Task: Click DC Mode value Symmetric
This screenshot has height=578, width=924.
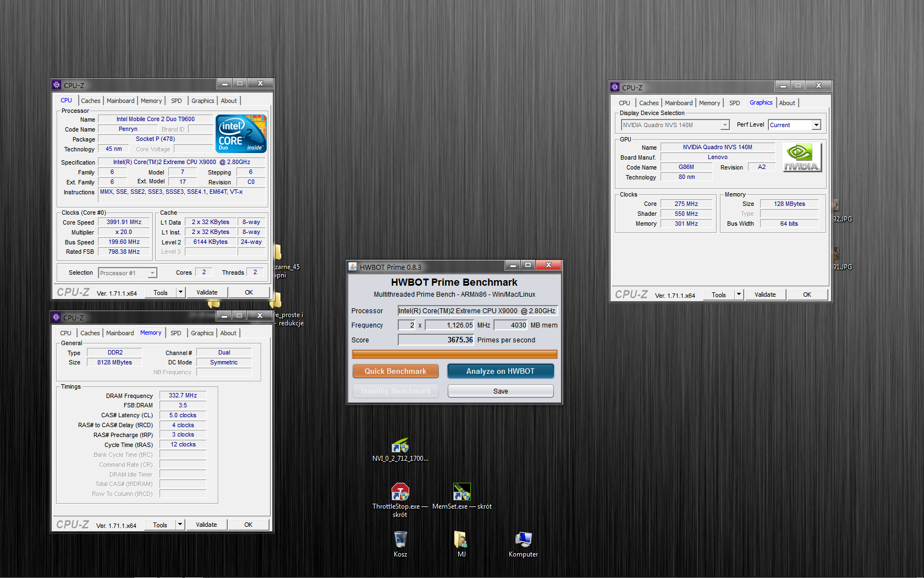Action: pyautogui.click(x=224, y=362)
